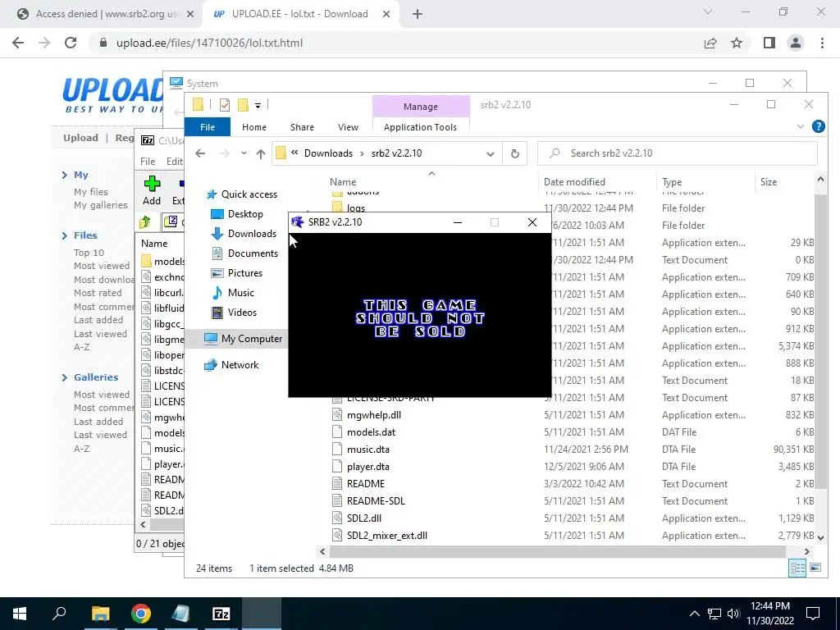Refresh the srb2 v2.2.10 folder view

tap(515, 153)
